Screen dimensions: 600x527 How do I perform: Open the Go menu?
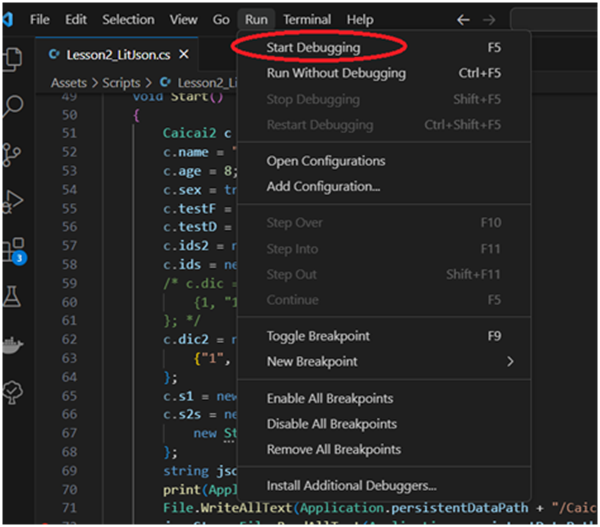pyautogui.click(x=221, y=20)
